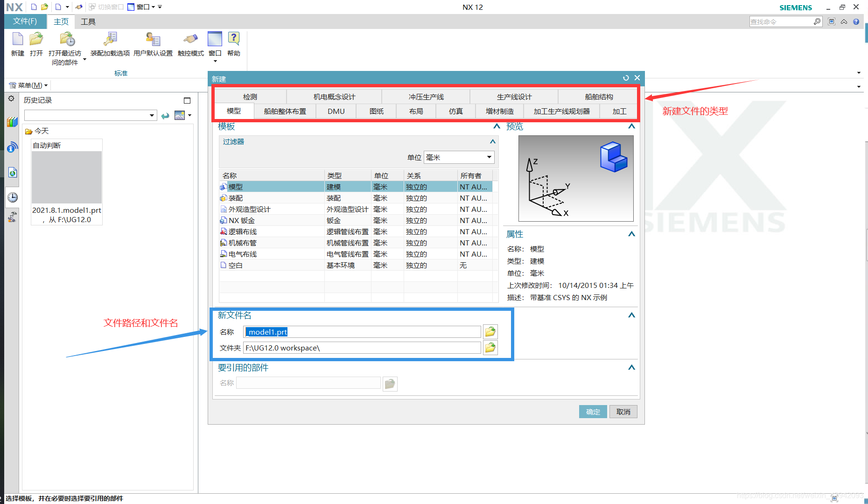Open the Reuse Library books icon in sidebar

pos(12,122)
